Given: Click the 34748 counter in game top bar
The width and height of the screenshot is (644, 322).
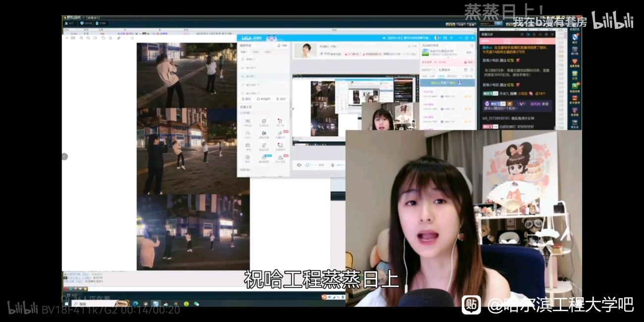Looking at the screenshot, I should click(x=86, y=23).
